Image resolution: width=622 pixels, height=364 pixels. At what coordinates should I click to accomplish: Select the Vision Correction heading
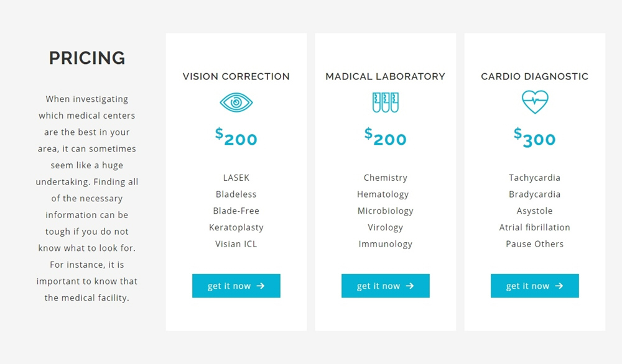[x=236, y=76]
